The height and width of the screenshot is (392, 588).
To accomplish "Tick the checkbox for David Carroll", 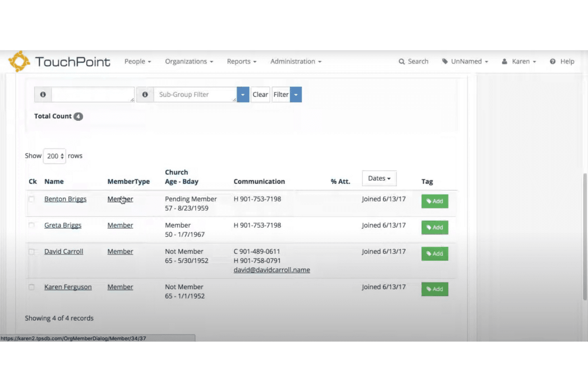I will click(x=31, y=251).
